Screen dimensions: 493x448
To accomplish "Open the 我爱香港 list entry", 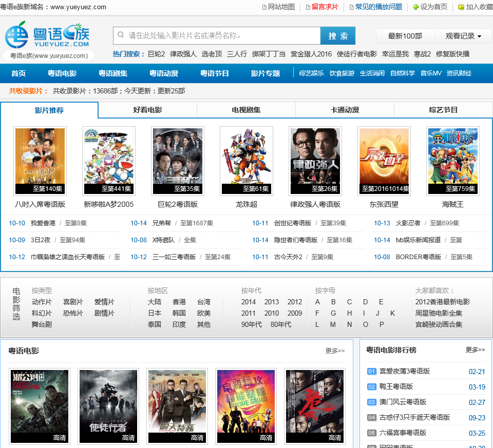I will pos(43,223).
